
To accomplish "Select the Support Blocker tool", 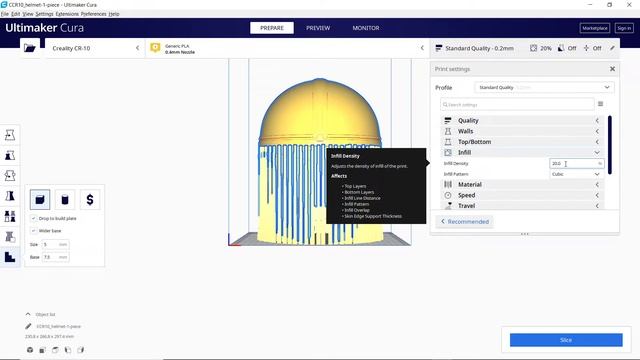I will click(x=10, y=237).
